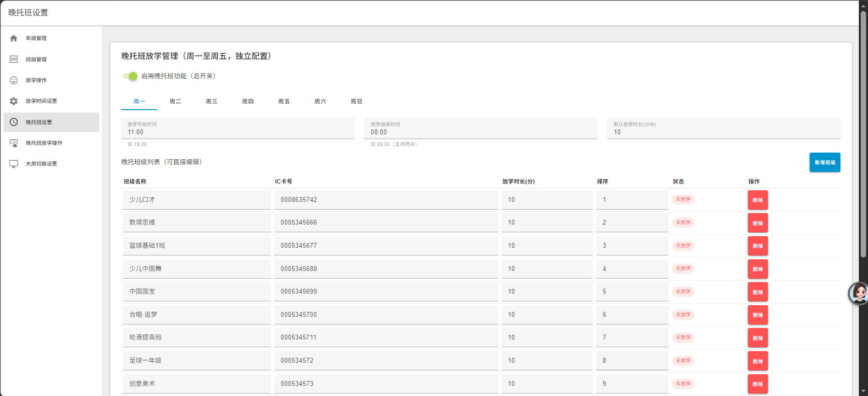Screen dimensions: 868x396
Task: Delete the 足球一年级 class row
Action: (x=757, y=361)
